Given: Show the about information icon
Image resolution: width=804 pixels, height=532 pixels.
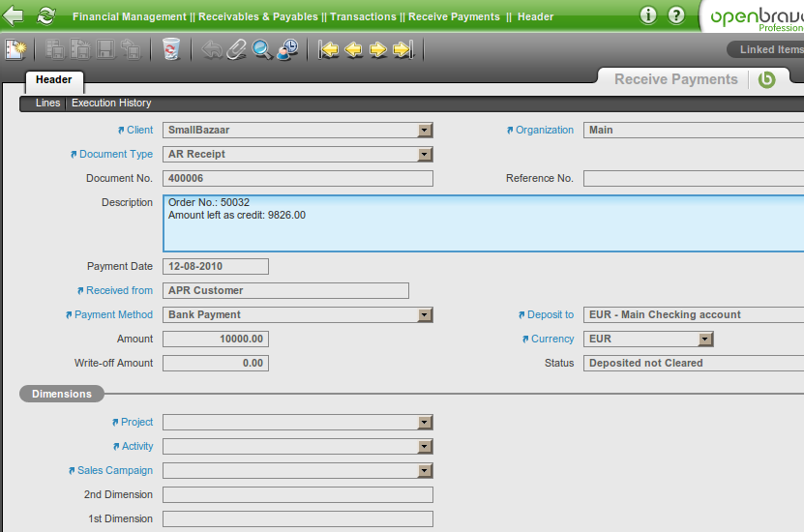Looking at the screenshot, I should 648,15.
